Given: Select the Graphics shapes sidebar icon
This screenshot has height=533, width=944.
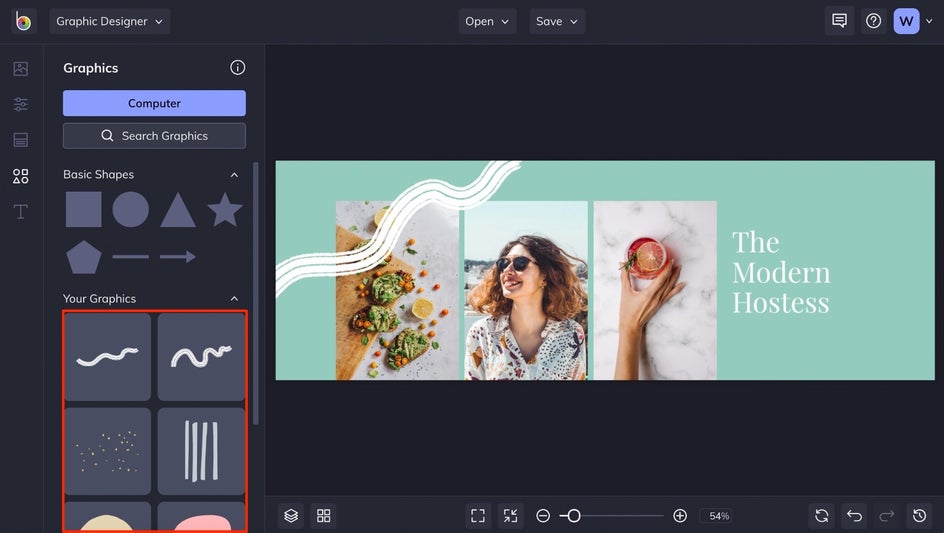Looking at the screenshot, I should [x=20, y=176].
